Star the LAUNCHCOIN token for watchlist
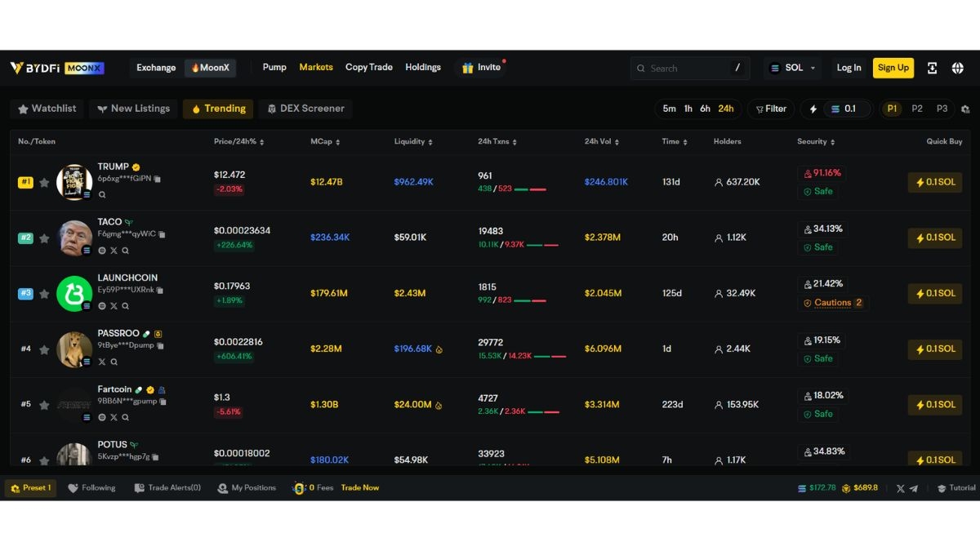This screenshot has height=551, width=980. [44, 294]
